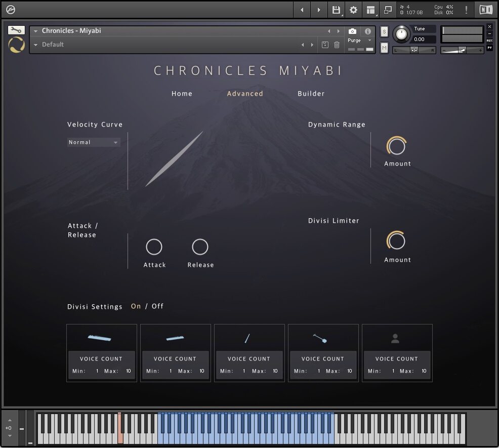Click the minimized view window icon

(388, 10)
